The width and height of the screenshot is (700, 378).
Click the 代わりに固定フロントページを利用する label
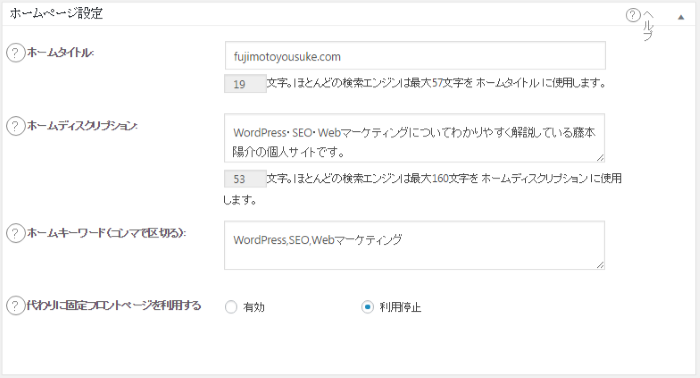click(114, 306)
